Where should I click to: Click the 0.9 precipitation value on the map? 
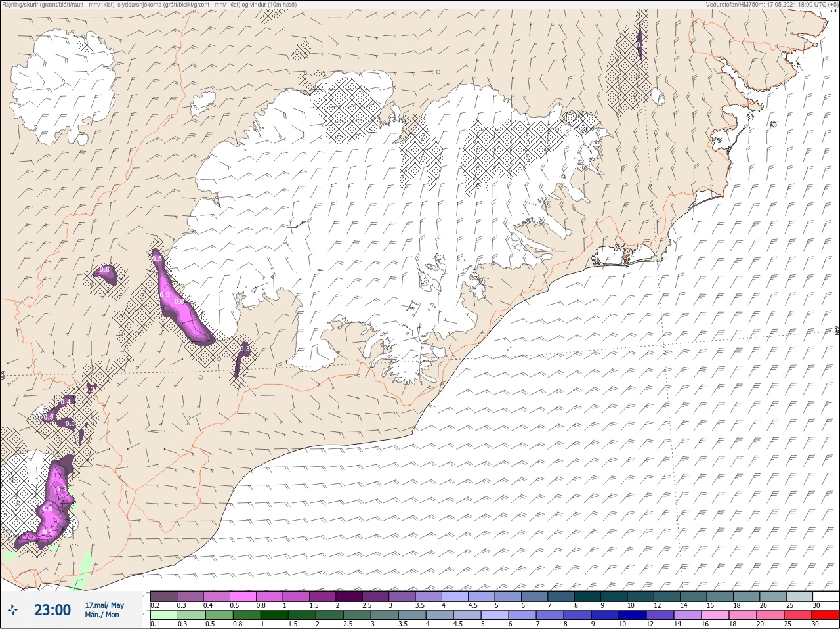pyautogui.click(x=165, y=295)
